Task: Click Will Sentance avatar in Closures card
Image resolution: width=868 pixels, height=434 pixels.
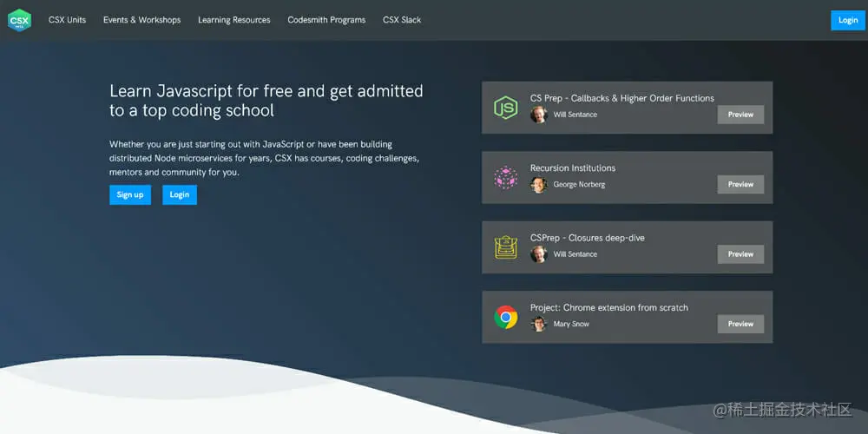Action: click(x=539, y=254)
